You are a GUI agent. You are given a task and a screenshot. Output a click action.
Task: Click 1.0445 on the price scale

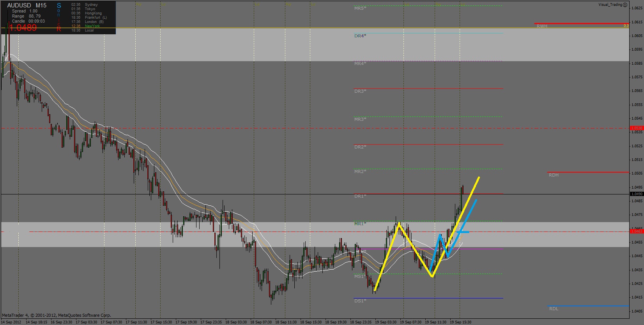tap(637, 256)
